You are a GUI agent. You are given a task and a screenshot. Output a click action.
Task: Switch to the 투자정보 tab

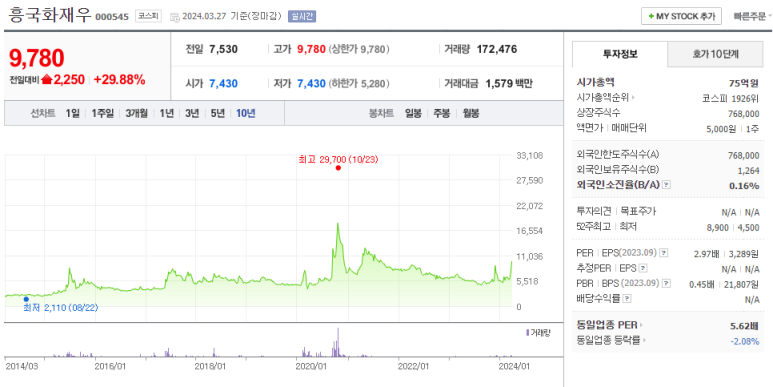(x=620, y=54)
